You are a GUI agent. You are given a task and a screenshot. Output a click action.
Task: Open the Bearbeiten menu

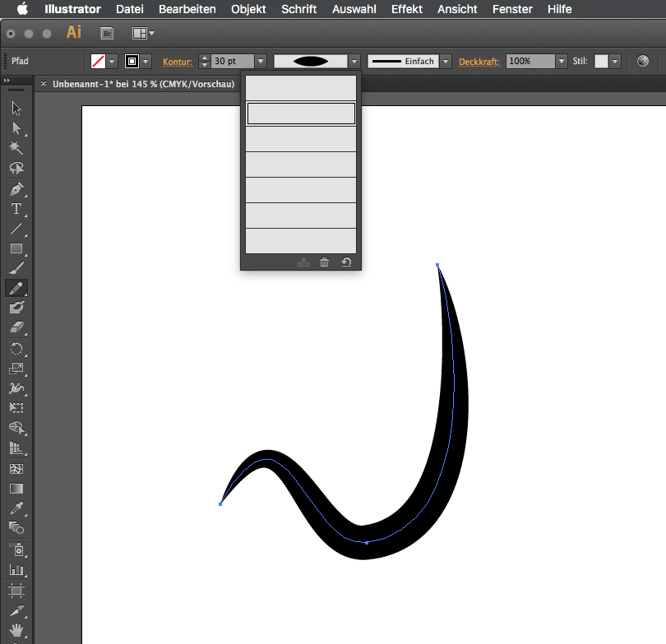pyautogui.click(x=187, y=9)
